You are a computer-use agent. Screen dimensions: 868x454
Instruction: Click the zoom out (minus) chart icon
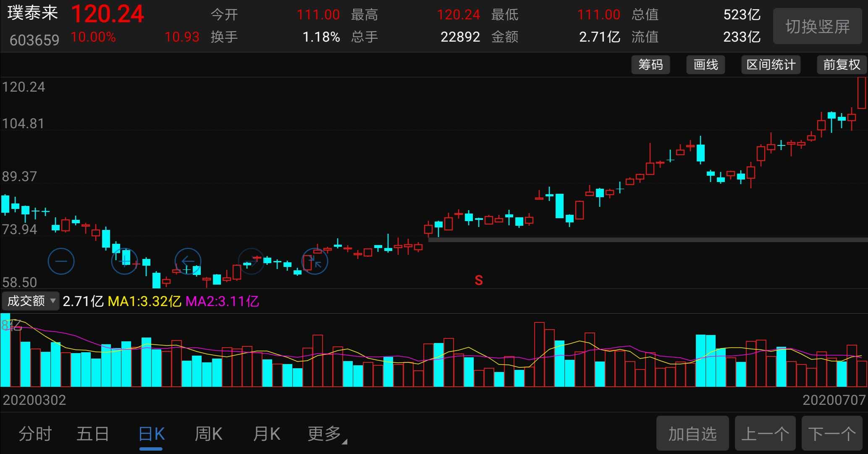[x=61, y=261]
